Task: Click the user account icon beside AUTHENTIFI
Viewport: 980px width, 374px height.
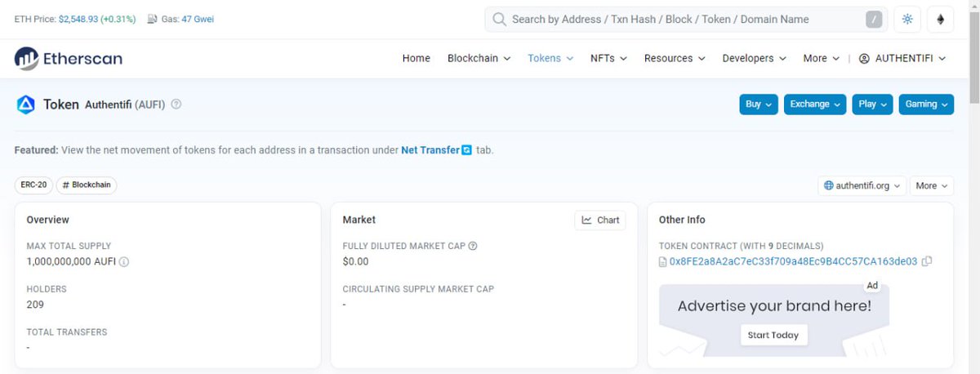Action: [x=864, y=59]
